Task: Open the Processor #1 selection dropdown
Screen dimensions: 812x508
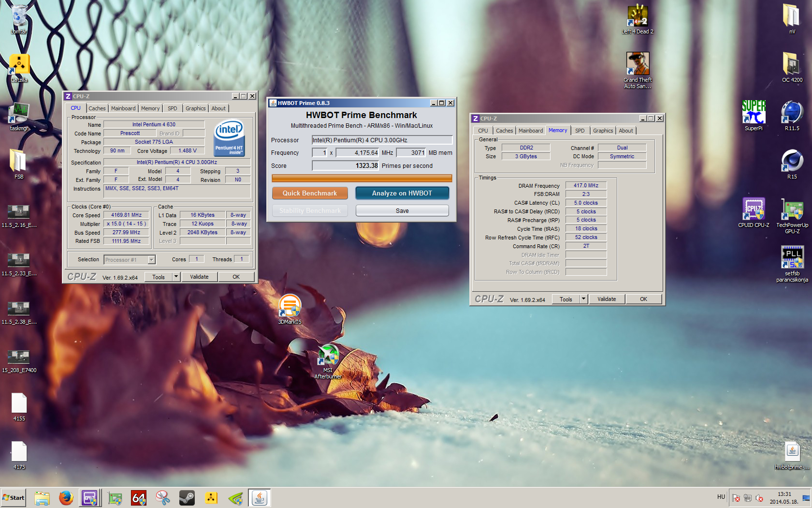Action: (x=130, y=260)
